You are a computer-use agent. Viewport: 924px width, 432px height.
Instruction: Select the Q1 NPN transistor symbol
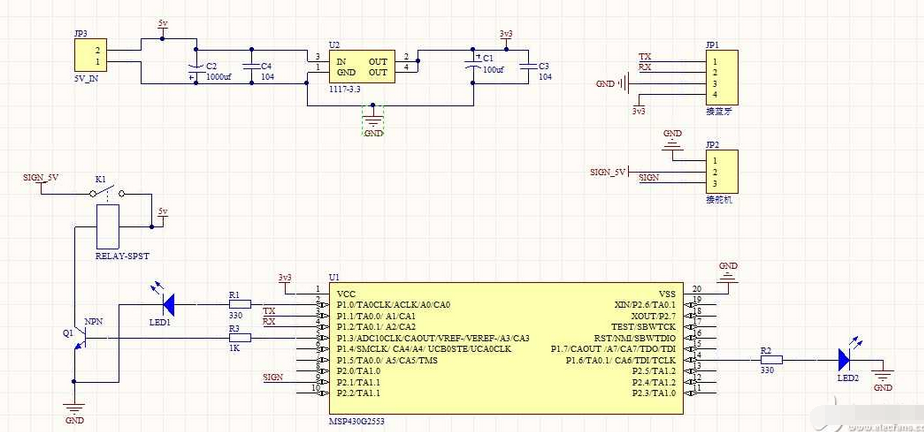(80, 340)
